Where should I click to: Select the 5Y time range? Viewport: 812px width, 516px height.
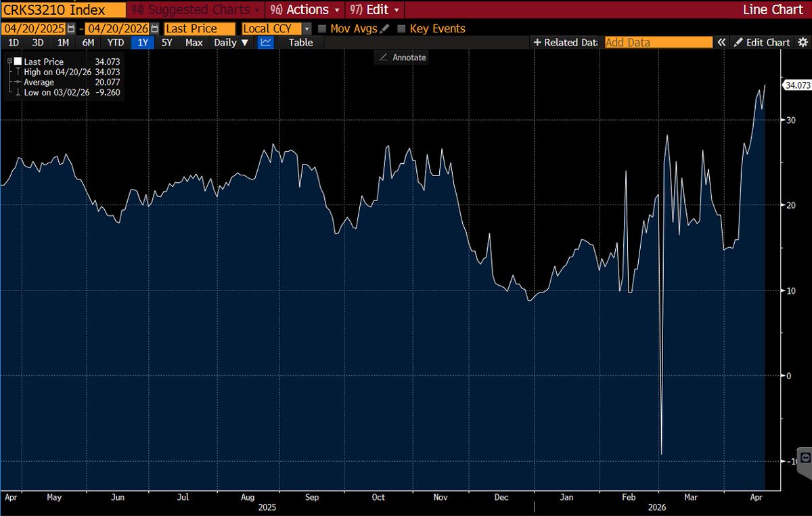[166, 42]
